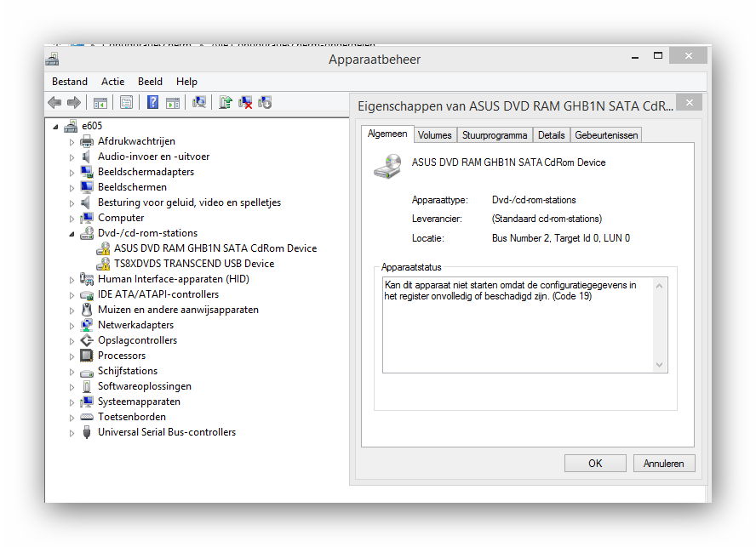756x547 pixels.
Task: Expand the Universal Serial Bus-controllers node
Action: 72,432
